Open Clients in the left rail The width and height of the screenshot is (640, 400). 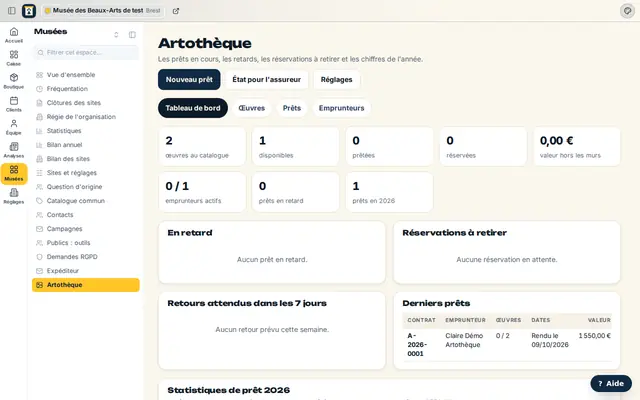(14, 104)
